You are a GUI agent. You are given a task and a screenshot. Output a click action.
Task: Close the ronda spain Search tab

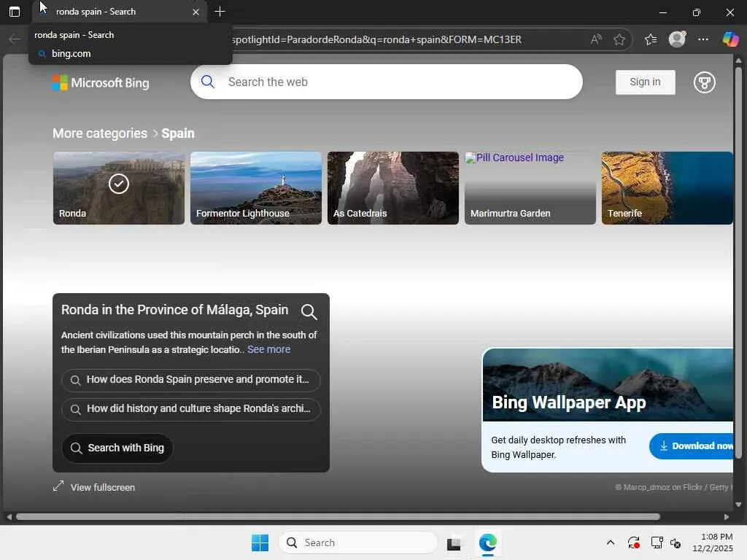pyautogui.click(x=196, y=12)
